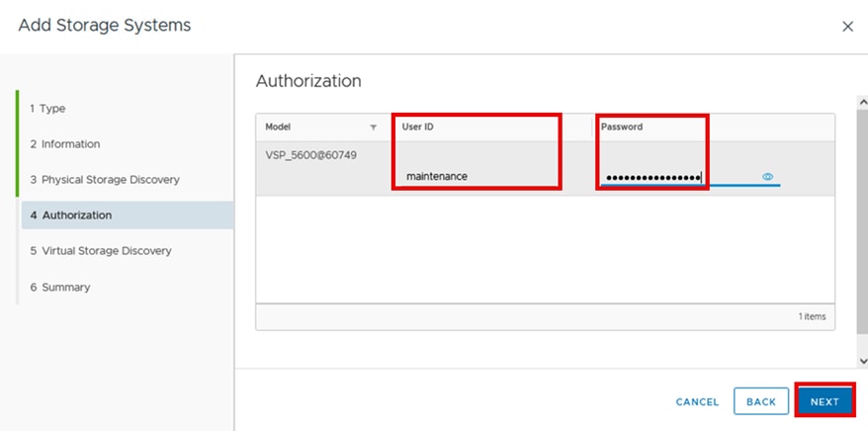Image resolution: width=868 pixels, height=431 pixels.
Task: Open step 6 Summary
Action: [59, 287]
